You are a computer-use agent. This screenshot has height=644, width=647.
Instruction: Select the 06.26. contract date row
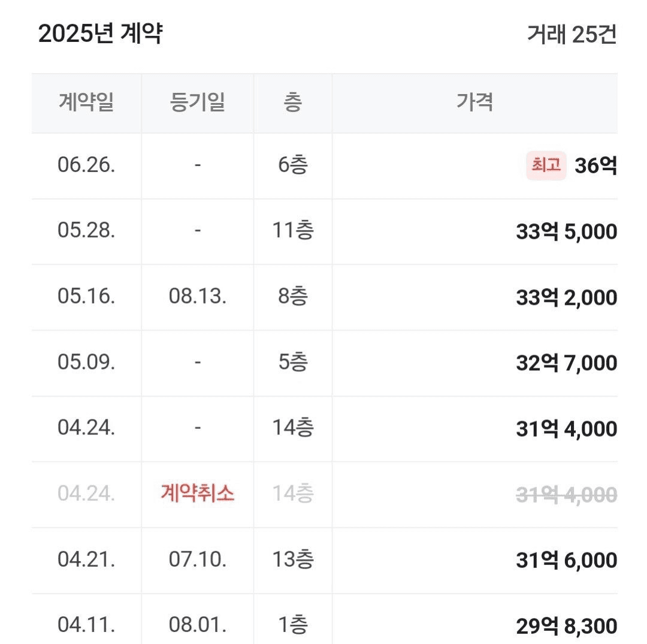click(325, 165)
